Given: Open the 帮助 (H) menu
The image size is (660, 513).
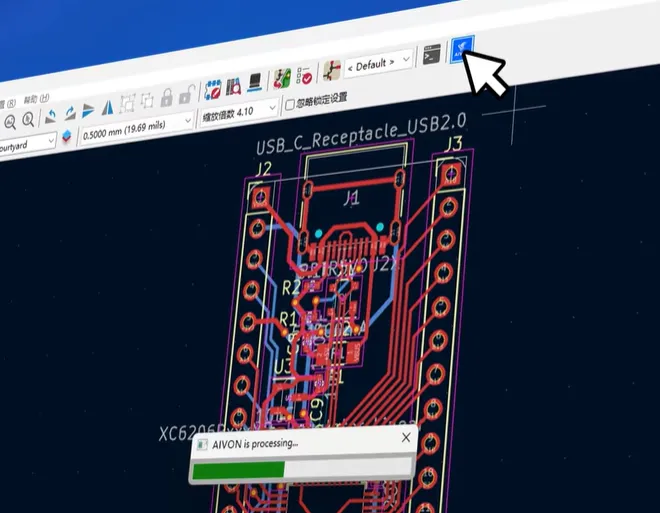Looking at the screenshot, I should [x=36, y=100].
